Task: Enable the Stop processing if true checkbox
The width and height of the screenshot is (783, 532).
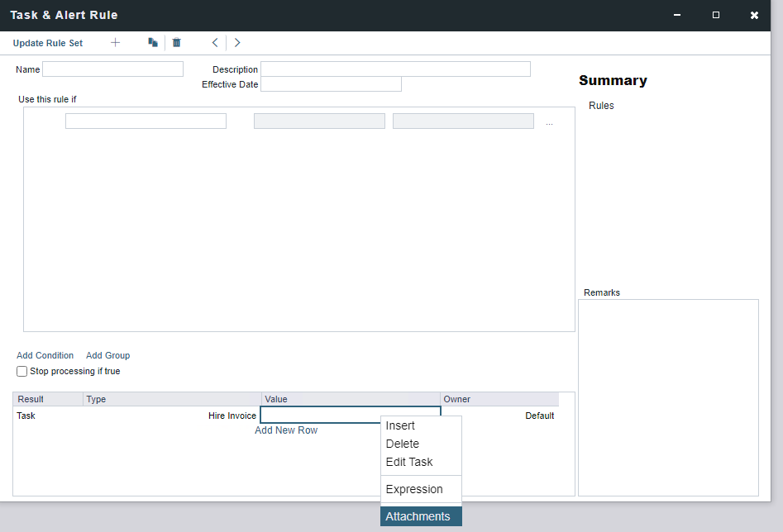Action: pos(22,372)
